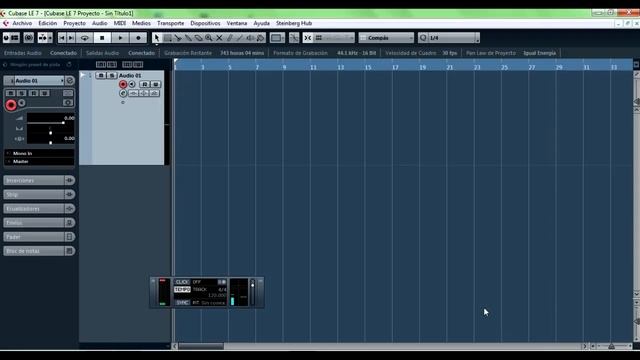Screen dimensions: 640x360
Task: Toggle Solo on Audio 01 track header
Action: pos(112,76)
